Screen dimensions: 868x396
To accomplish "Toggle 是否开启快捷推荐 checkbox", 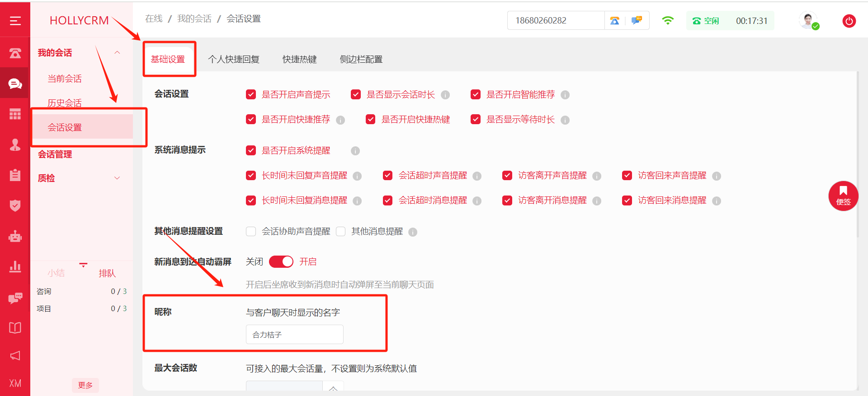I will [x=251, y=119].
